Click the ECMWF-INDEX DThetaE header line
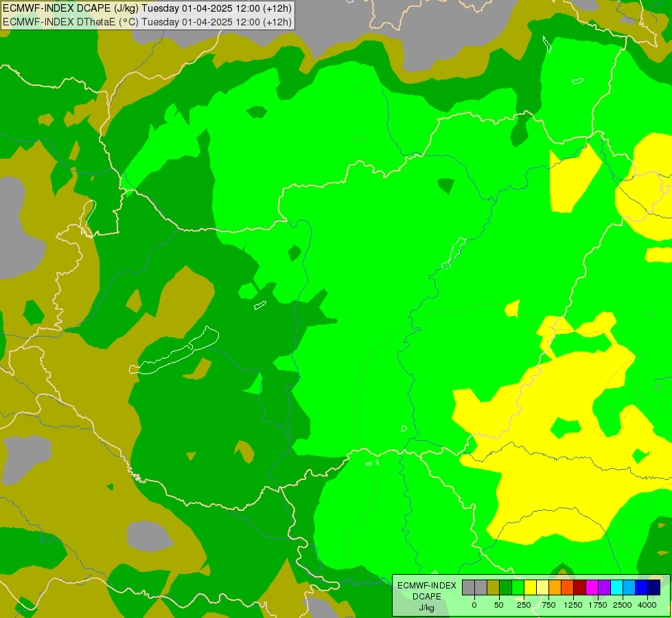The height and width of the screenshot is (618, 672). click(x=147, y=22)
